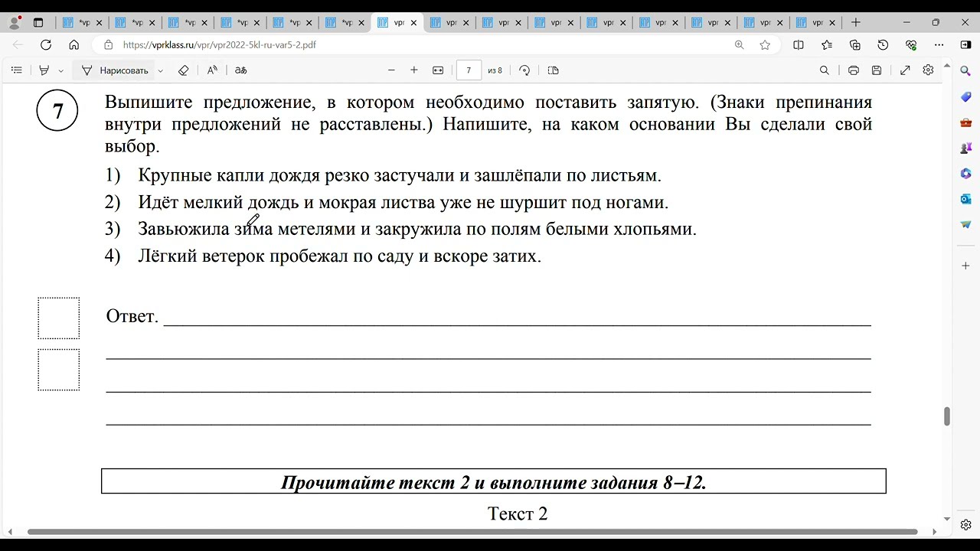The image size is (980, 551).
Task: Open browser essentials heart icon
Action: click(911, 45)
